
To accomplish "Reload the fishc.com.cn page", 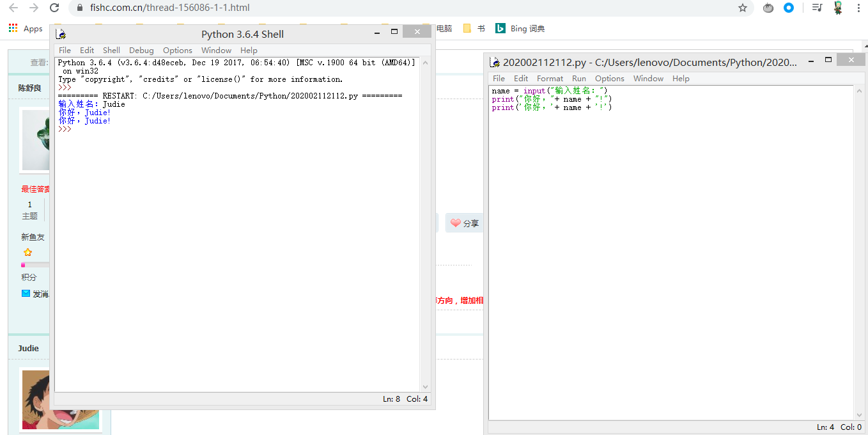I will [x=54, y=8].
